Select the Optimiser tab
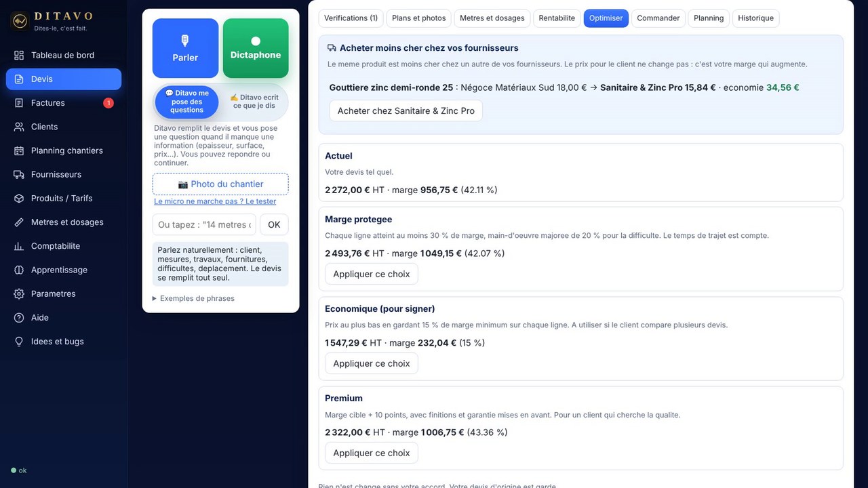This screenshot has height=488, width=868. point(606,18)
